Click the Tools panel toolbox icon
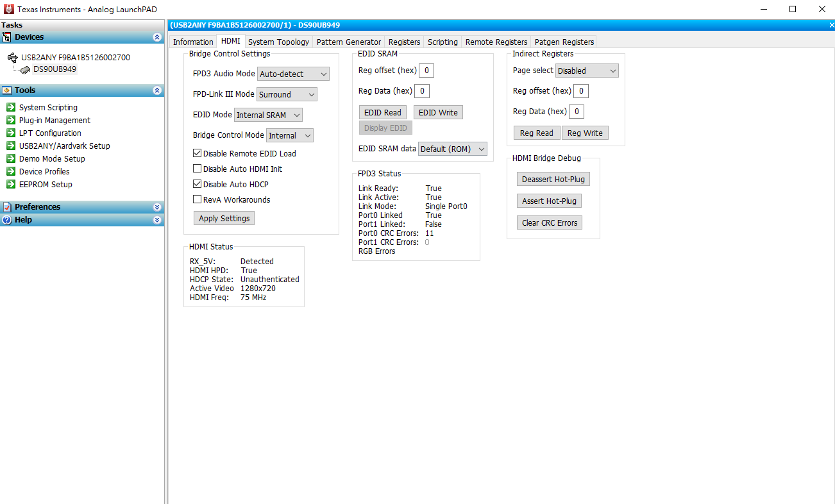835x504 pixels. [7, 90]
